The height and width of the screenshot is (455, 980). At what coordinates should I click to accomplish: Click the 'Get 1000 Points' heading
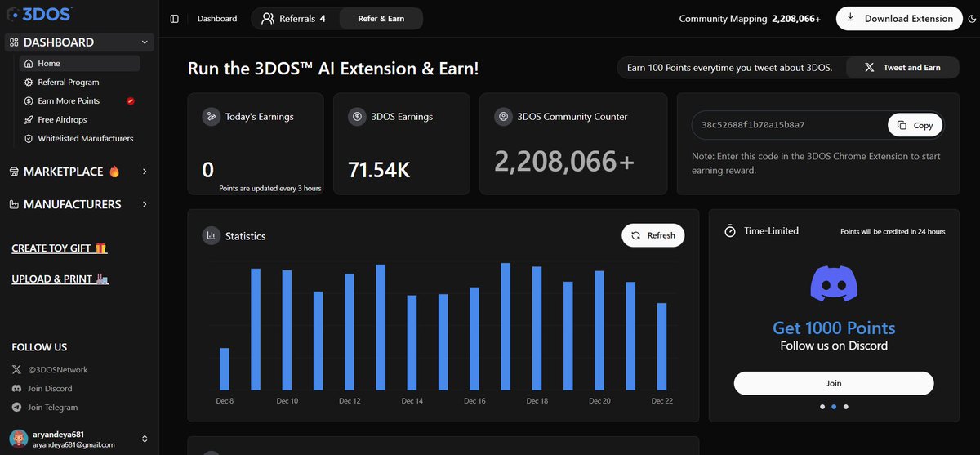tap(834, 328)
